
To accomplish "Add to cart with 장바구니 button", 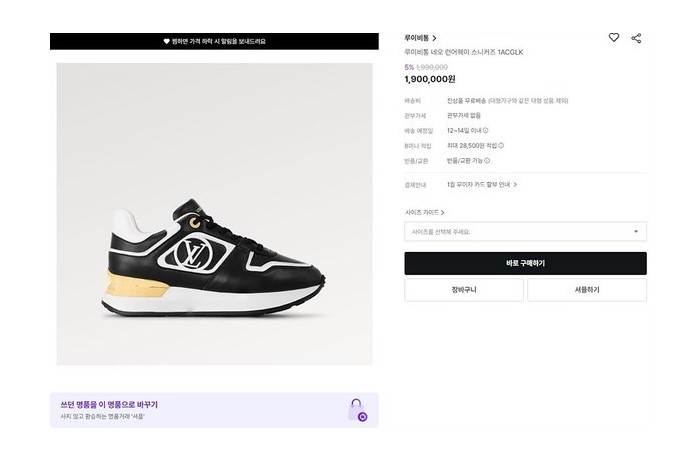I will (463, 290).
